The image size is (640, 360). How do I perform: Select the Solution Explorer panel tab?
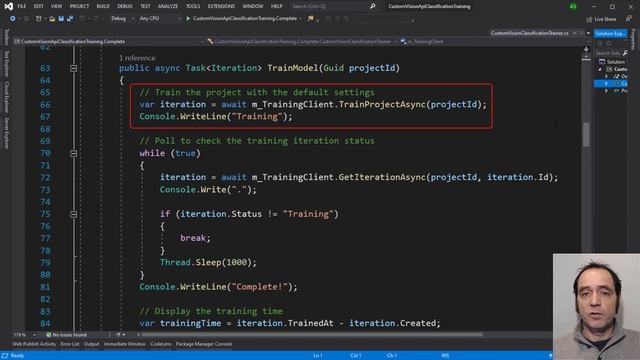pyautogui.click(x=610, y=33)
